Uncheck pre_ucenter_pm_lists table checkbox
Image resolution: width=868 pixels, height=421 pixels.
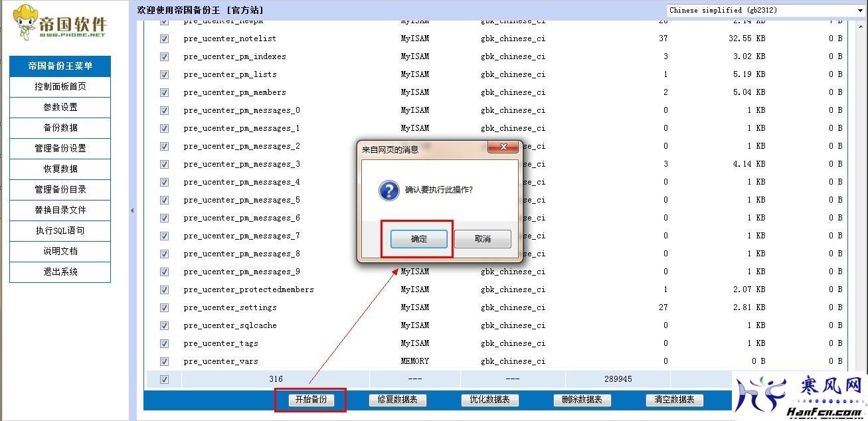(164, 75)
